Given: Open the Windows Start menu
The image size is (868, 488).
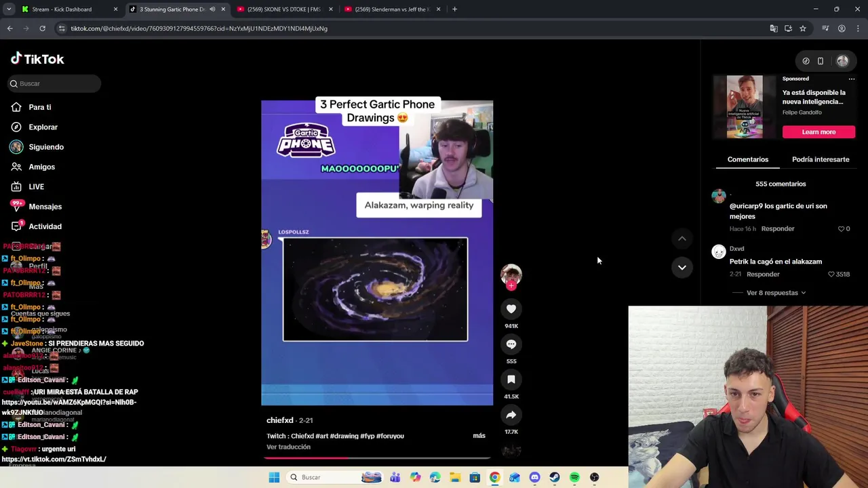Looking at the screenshot, I should (274, 477).
